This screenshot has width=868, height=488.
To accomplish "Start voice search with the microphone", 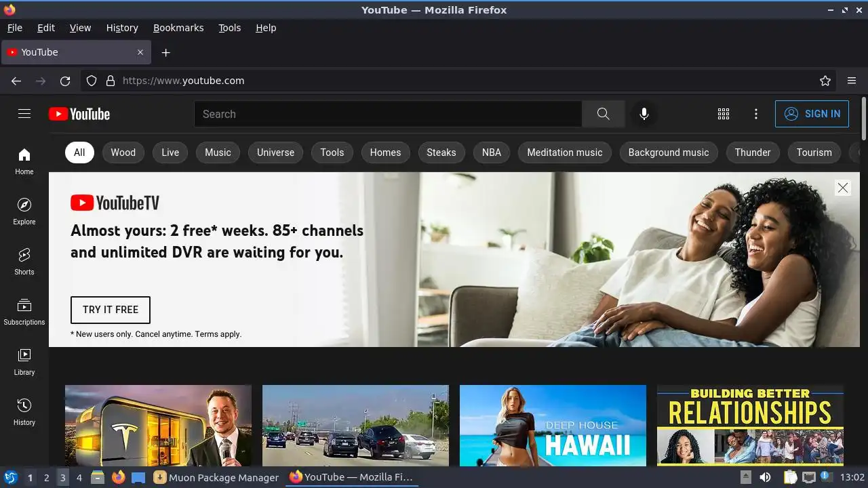I will click(x=644, y=114).
